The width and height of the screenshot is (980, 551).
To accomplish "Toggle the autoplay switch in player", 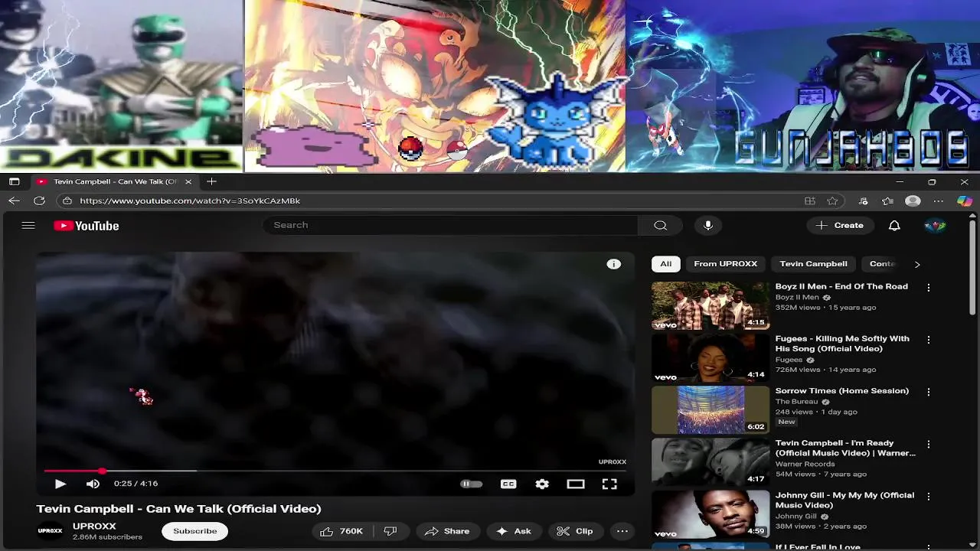I will click(x=471, y=484).
